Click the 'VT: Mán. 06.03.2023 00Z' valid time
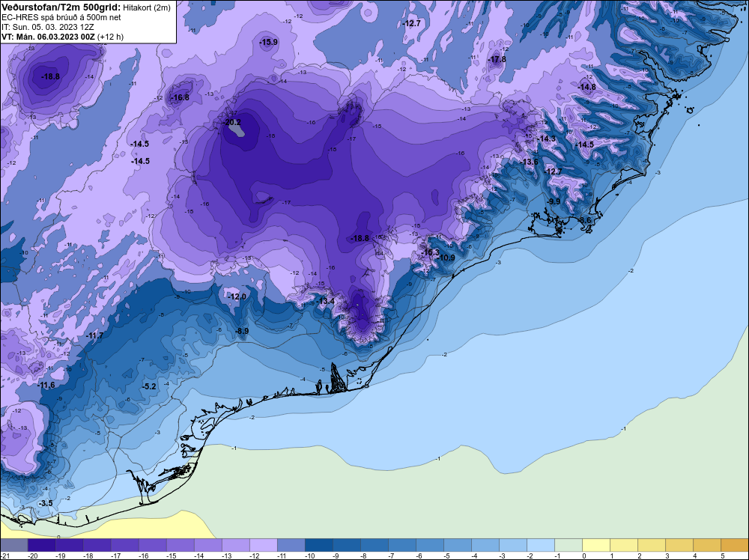 coord(48,37)
